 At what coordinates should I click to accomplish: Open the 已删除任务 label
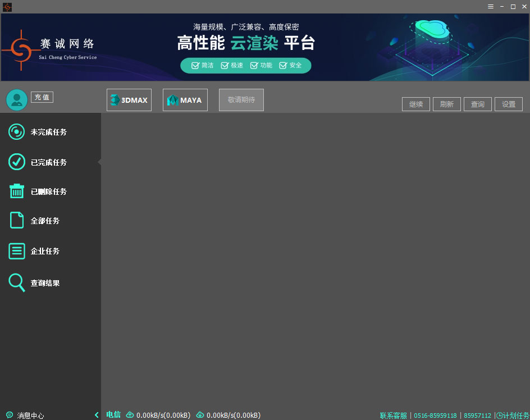click(49, 191)
